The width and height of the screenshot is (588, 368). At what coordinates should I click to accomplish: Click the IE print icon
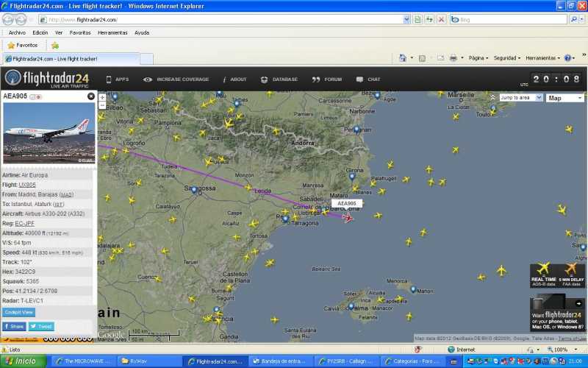click(x=453, y=58)
